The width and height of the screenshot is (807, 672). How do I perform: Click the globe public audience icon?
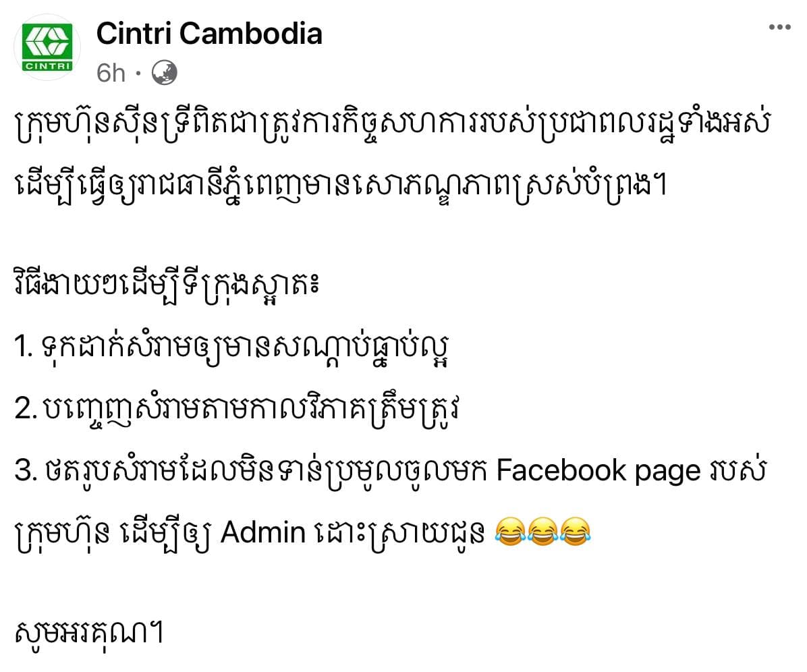[x=164, y=73]
